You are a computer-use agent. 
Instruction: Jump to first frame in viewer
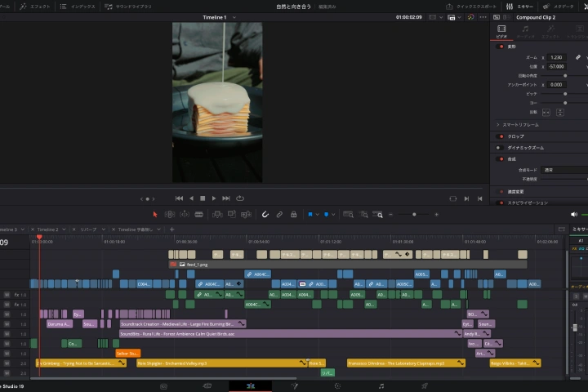pyautogui.click(x=179, y=198)
